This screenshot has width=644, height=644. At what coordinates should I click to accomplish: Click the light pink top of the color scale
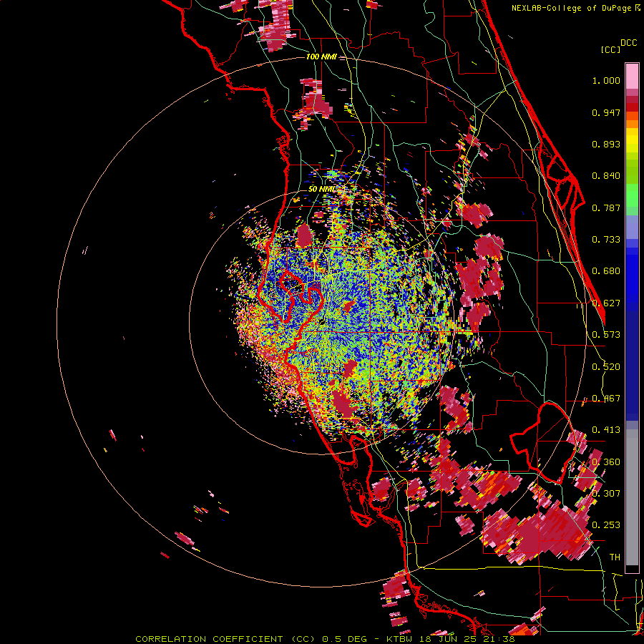[x=632, y=76]
